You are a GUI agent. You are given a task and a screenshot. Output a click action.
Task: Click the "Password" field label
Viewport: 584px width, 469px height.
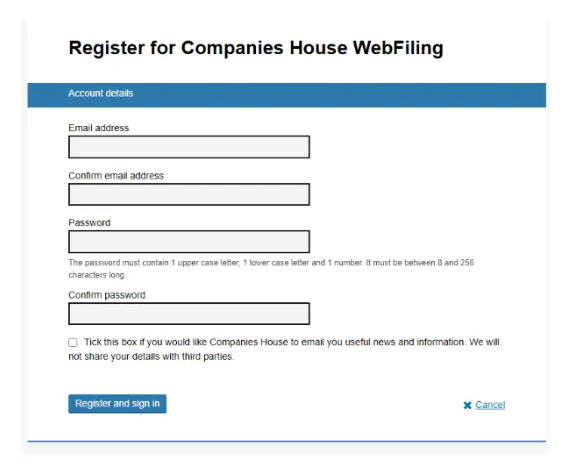pyautogui.click(x=89, y=223)
